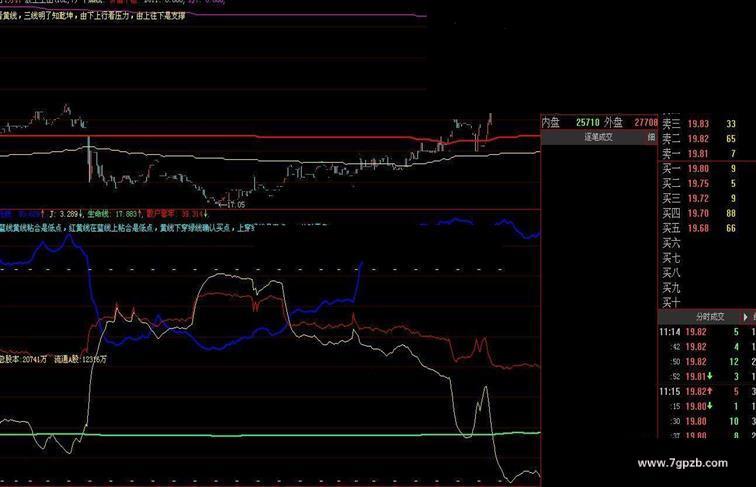
Task: Select the :42 19.82 trade row
Action: tap(707, 347)
